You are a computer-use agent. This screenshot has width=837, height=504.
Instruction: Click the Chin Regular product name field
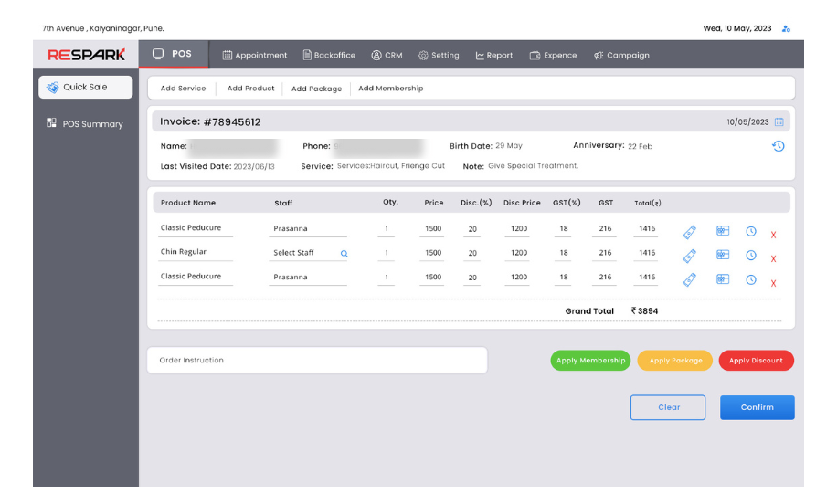[x=196, y=253]
